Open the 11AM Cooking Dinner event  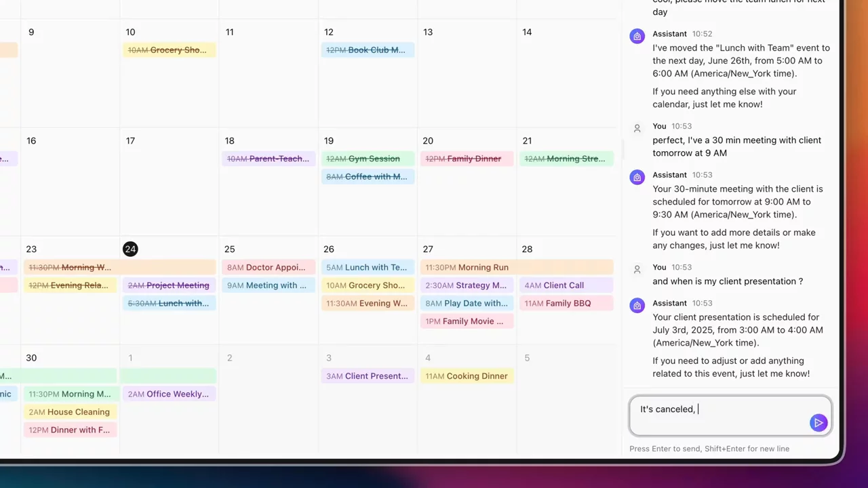click(467, 376)
